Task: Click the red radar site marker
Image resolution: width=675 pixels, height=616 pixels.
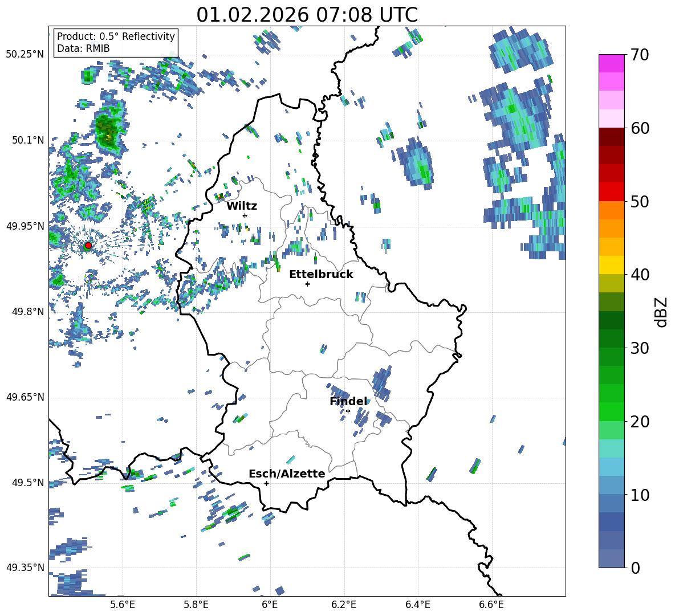Action: click(88, 246)
